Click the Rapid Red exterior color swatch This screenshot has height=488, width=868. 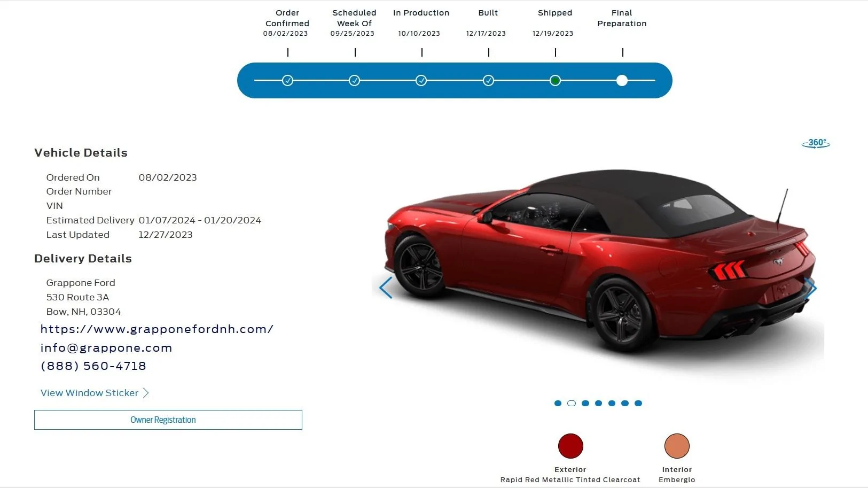[570, 446]
